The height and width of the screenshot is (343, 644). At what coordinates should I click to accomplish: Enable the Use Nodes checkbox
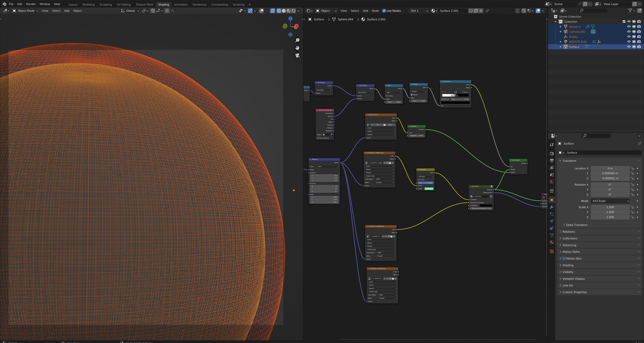tap(384, 11)
